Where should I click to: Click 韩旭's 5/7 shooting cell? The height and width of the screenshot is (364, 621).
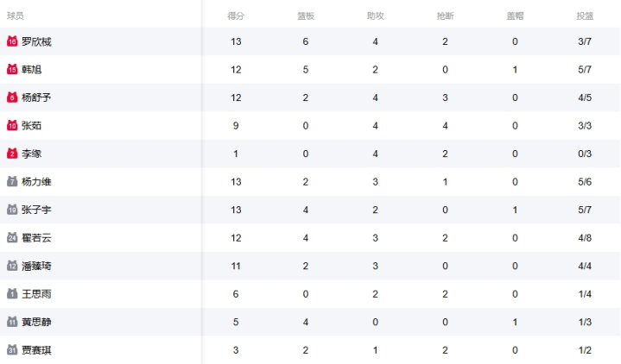click(x=585, y=70)
